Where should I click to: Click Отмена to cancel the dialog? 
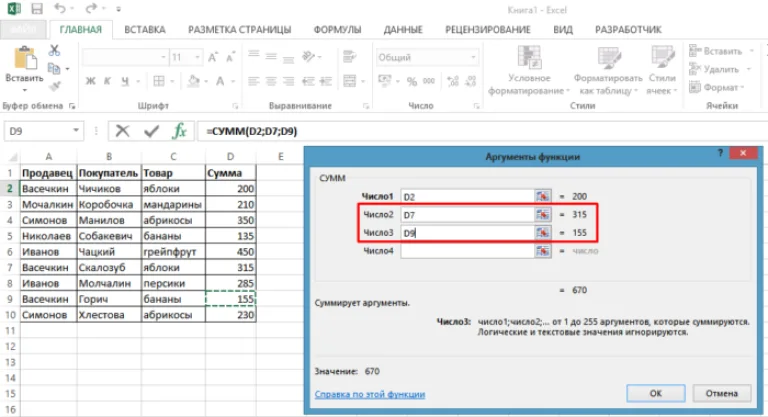coord(721,393)
